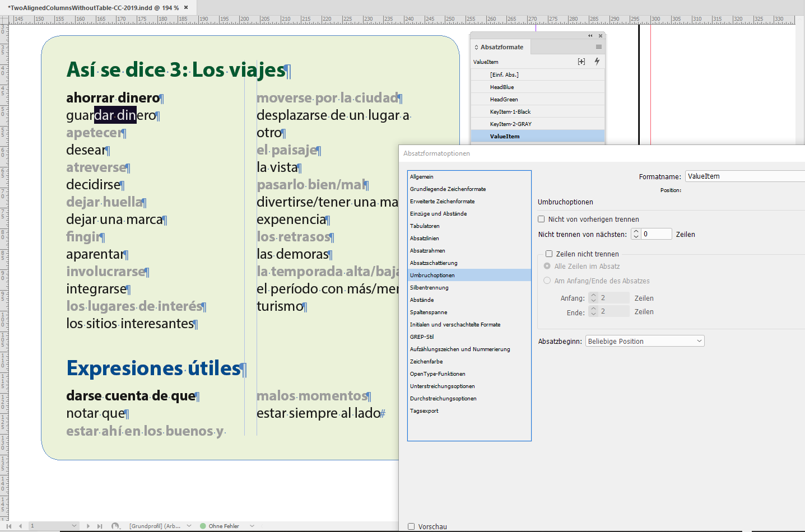Go to next page
The image size is (805, 532).
[x=88, y=526]
